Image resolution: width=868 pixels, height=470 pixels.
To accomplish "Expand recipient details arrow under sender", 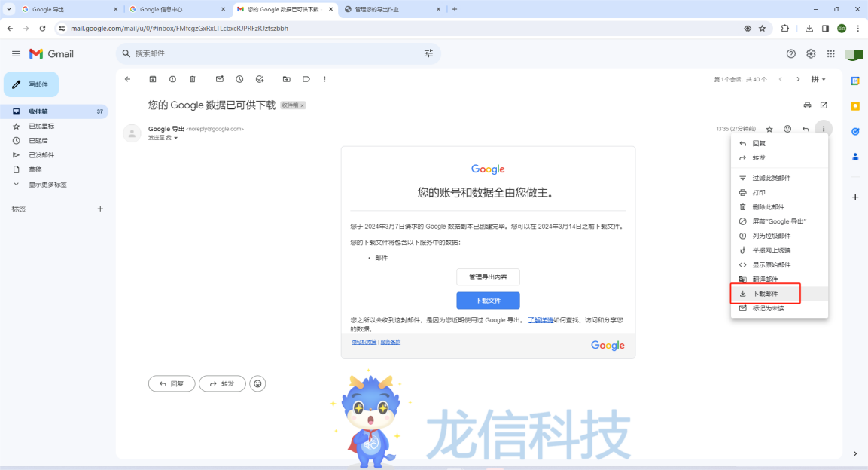I will pos(176,138).
